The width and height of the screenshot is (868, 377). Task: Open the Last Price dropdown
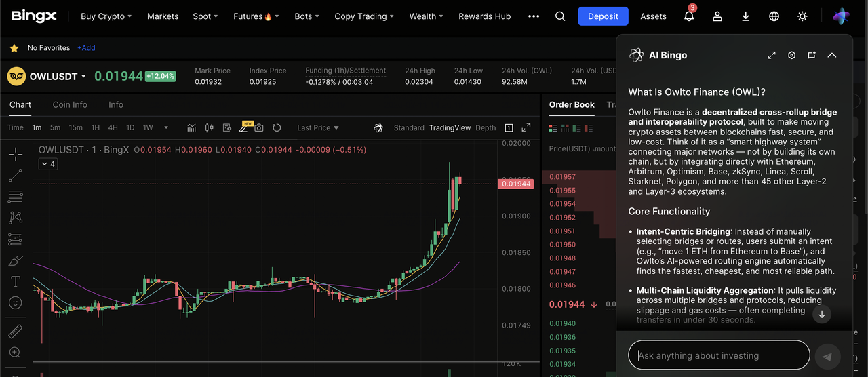(x=317, y=127)
